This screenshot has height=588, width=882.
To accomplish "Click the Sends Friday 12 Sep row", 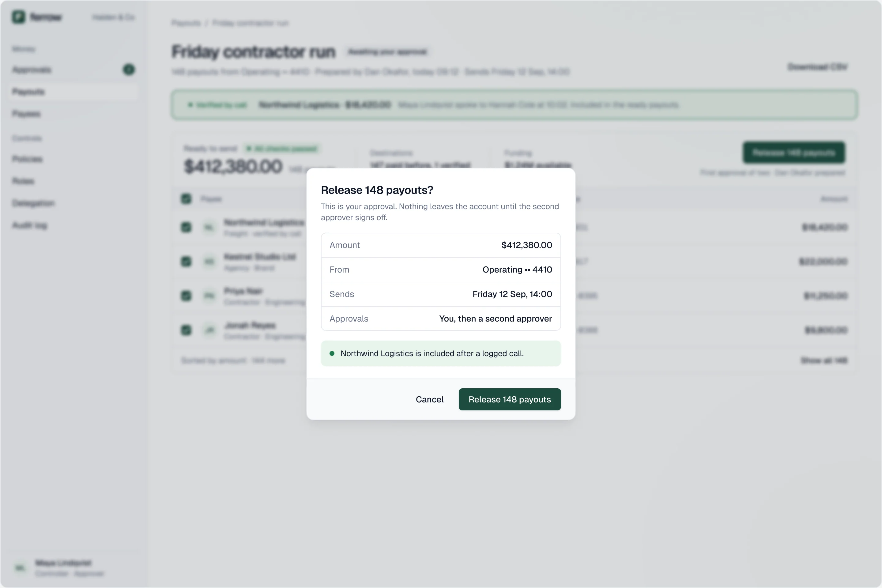I will 441,294.
